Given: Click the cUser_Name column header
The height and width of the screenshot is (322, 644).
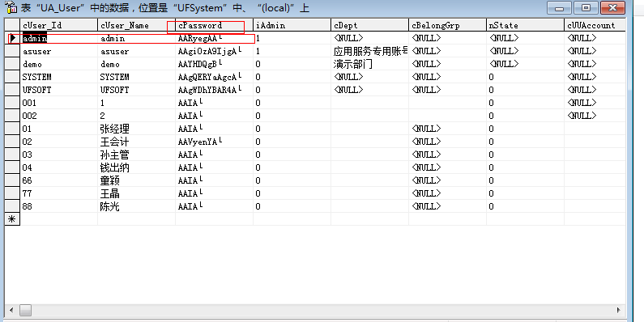Looking at the screenshot, I should 136,25.
